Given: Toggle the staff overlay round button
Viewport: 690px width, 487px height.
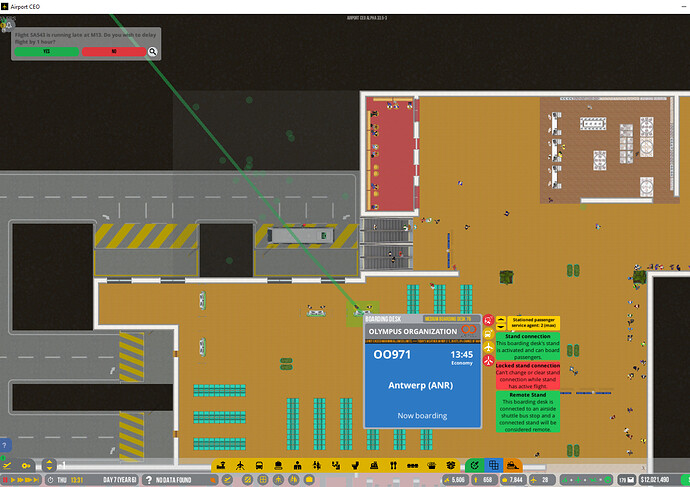Looking at the screenshot, I should tap(294, 480).
